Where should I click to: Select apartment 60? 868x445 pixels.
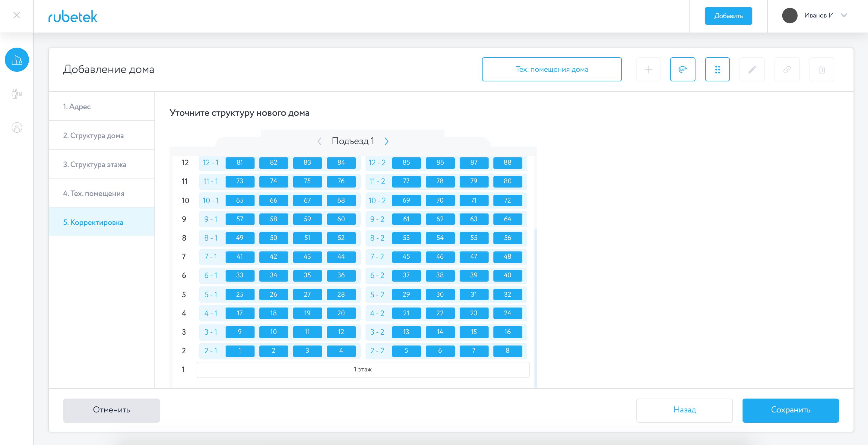(341, 219)
